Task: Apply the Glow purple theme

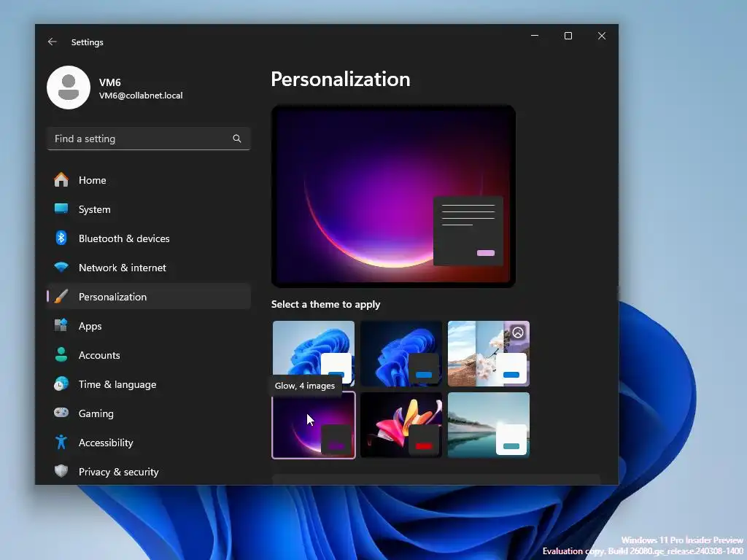Action: pos(314,425)
